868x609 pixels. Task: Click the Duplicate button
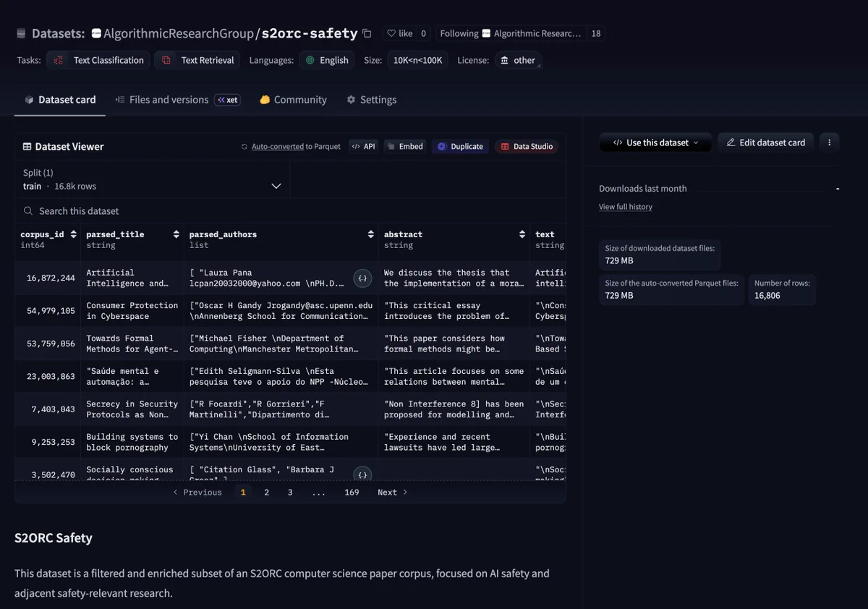(460, 146)
